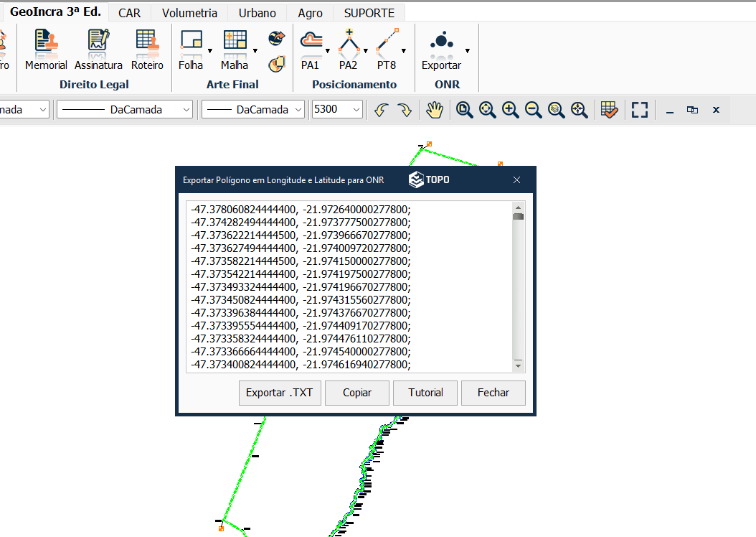Image resolution: width=756 pixels, height=537 pixels.
Task: Click the redo arrow icon
Action: pos(405,110)
